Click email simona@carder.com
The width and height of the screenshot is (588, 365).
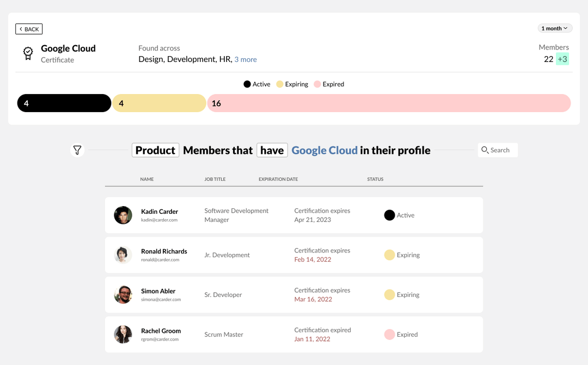point(161,299)
